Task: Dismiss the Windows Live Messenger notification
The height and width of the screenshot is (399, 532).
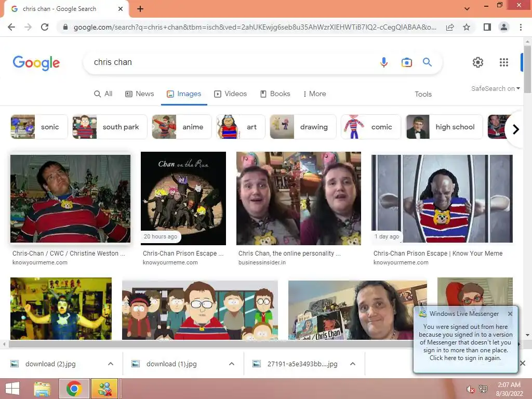Action: [510, 314]
